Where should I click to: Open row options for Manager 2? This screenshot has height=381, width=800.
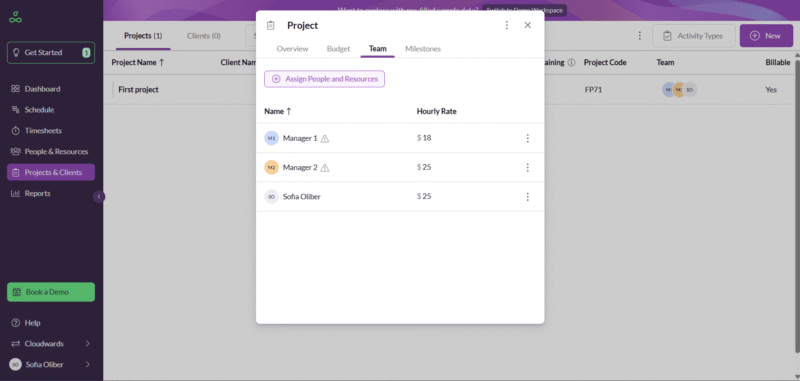(528, 167)
